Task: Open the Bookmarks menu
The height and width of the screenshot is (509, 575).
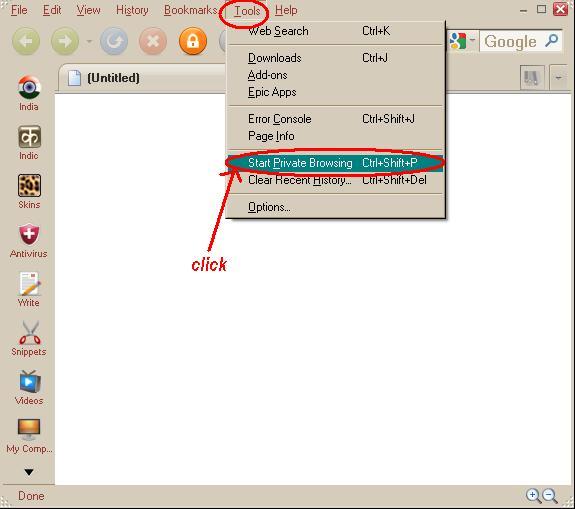Action: tap(191, 10)
